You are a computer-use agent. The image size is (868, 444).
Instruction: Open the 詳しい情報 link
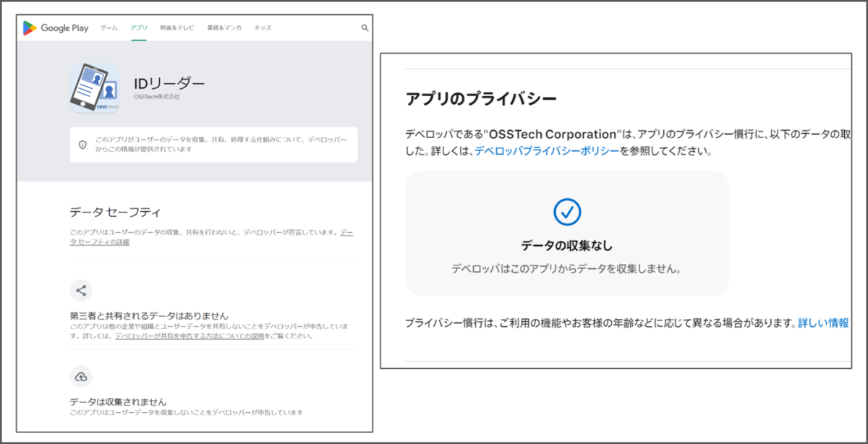(x=823, y=323)
